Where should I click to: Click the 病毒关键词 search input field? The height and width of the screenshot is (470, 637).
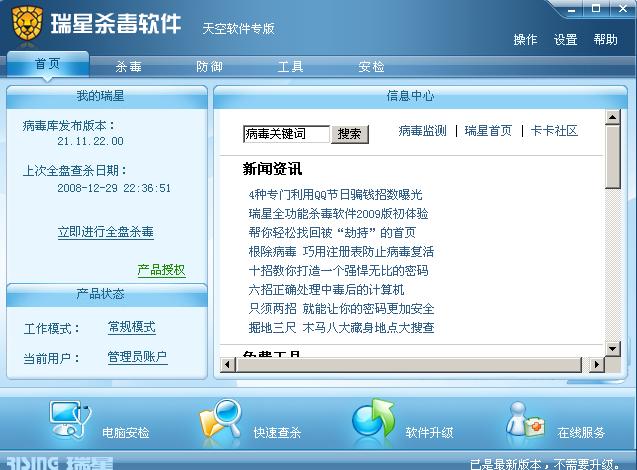coord(286,134)
